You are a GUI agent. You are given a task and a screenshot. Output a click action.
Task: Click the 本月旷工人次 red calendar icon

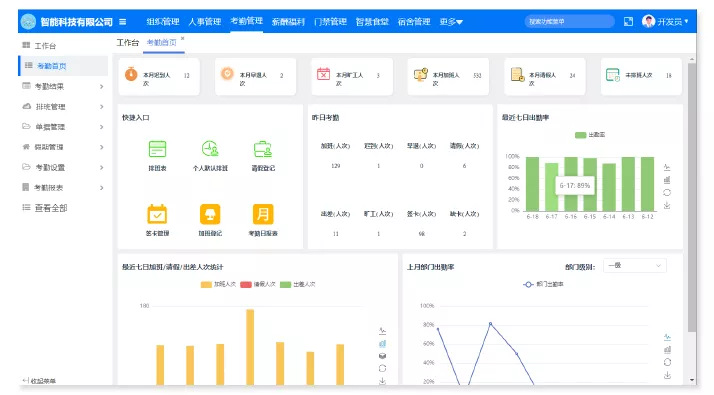click(323, 74)
